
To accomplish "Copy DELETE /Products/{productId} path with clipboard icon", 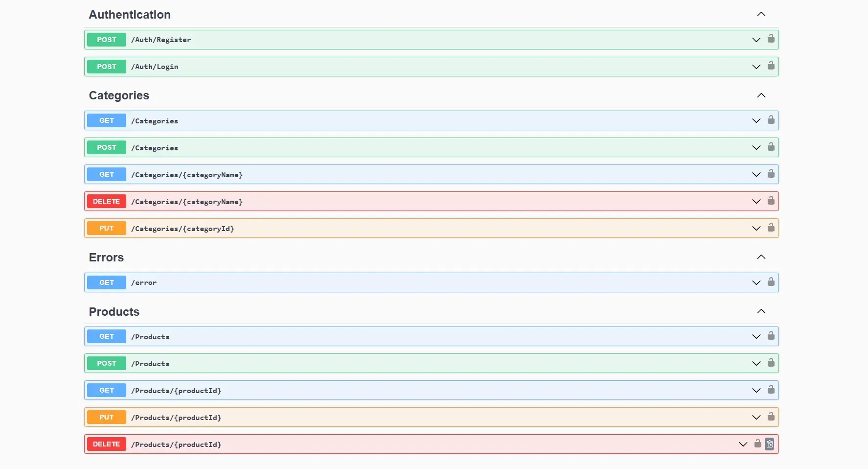I will (x=770, y=444).
